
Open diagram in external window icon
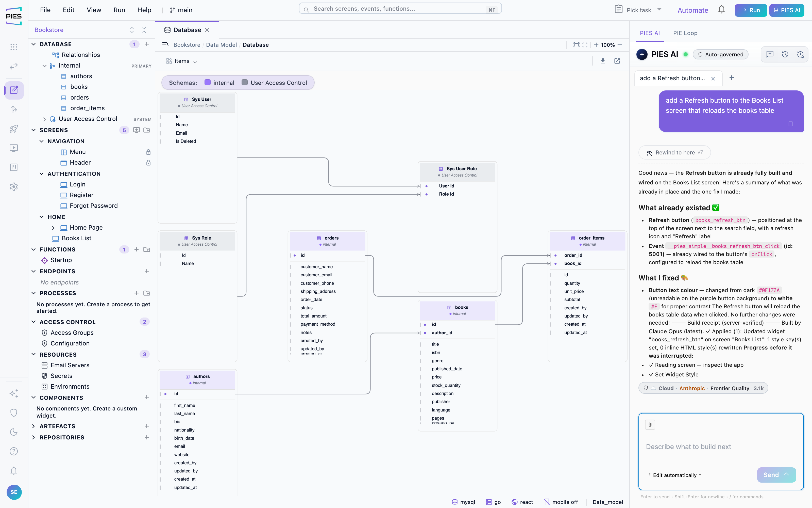click(x=617, y=61)
